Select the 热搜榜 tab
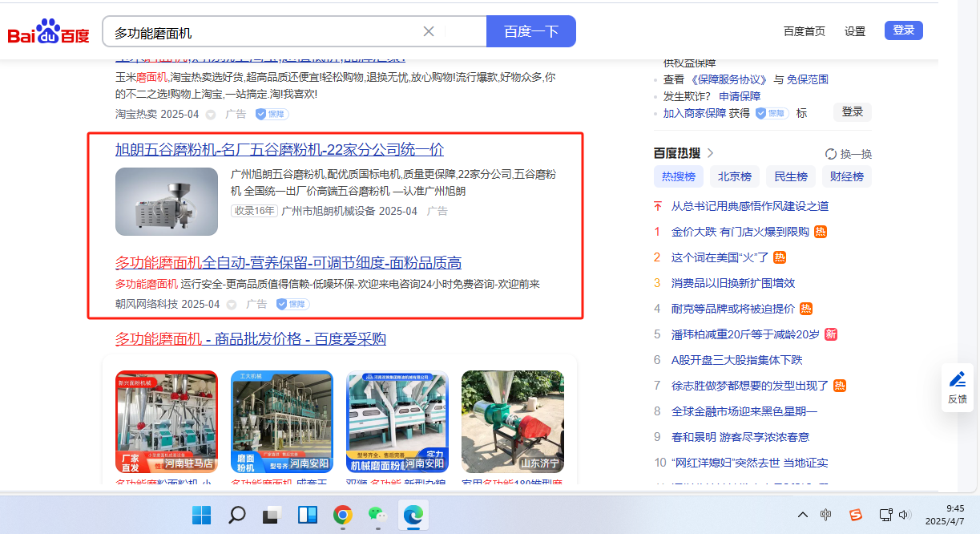 point(678,177)
